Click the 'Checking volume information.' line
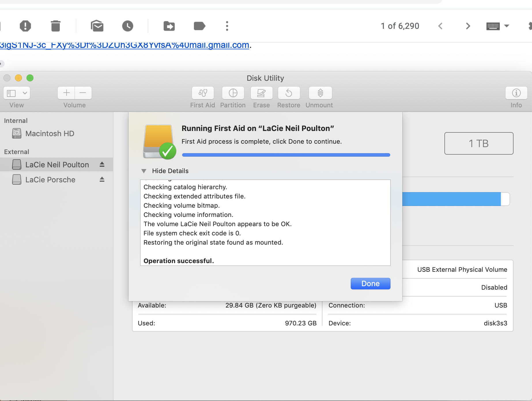Screen dimensions: 532x401 [188, 215]
